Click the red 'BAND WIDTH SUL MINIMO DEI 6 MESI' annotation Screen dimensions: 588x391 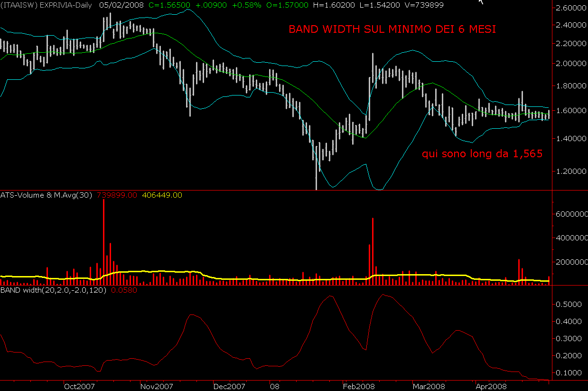tap(392, 29)
